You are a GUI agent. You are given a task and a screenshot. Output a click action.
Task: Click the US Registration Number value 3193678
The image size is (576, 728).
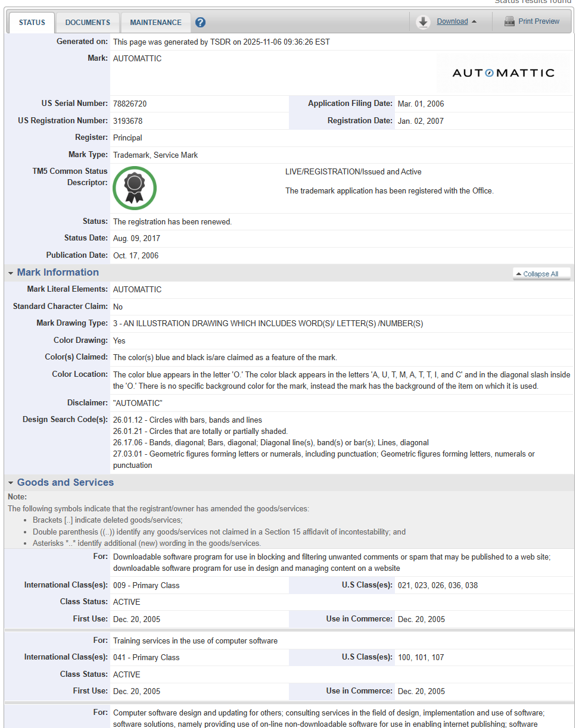point(127,121)
